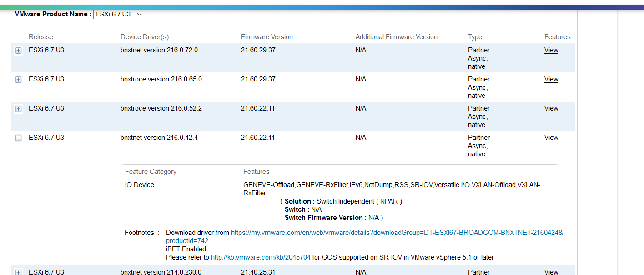This screenshot has width=644, height=275.
Task: Select the bnxtnet version 216.0.72.0 text
Action: (x=159, y=50)
